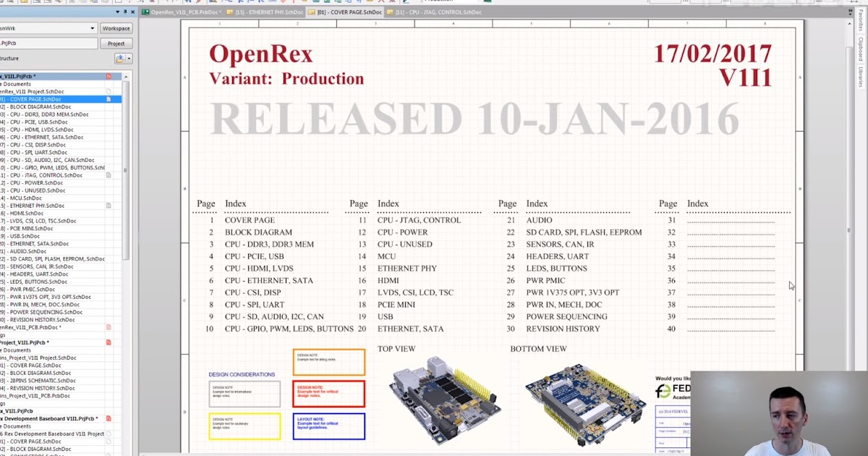Click the OpenRex title text on sheet

point(260,54)
